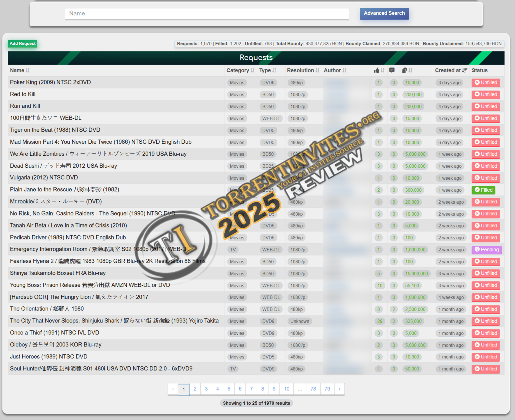Click pagination ellipsis item

[300, 389]
